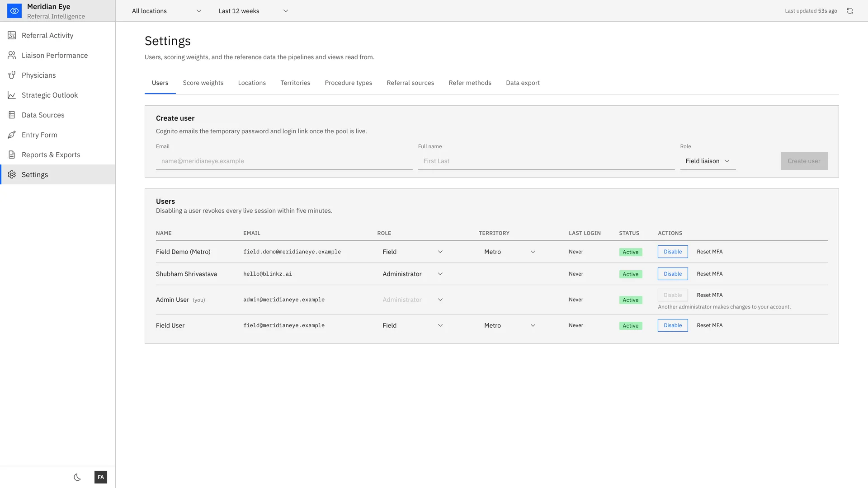Click the Strategic Outlook chart icon
Viewport: 868px width, 488px height.
click(x=12, y=95)
